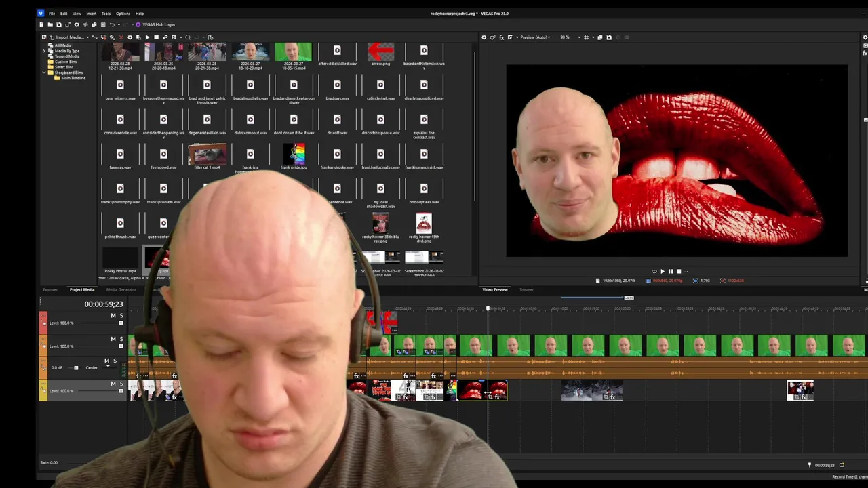Screen dimensions: 868x488
Task: Select the arrow.png media thumbnail
Action: tap(380, 52)
